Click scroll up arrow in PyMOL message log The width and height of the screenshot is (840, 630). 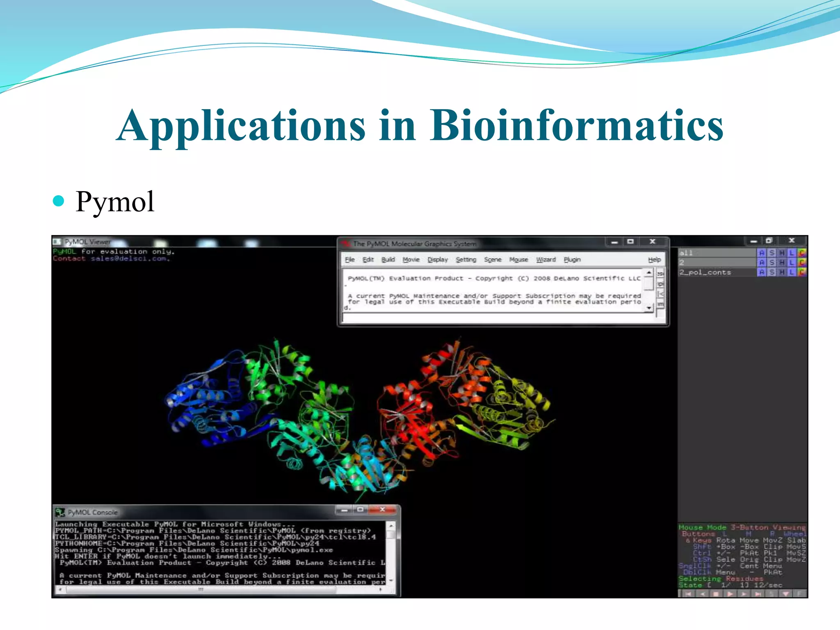[648, 272]
